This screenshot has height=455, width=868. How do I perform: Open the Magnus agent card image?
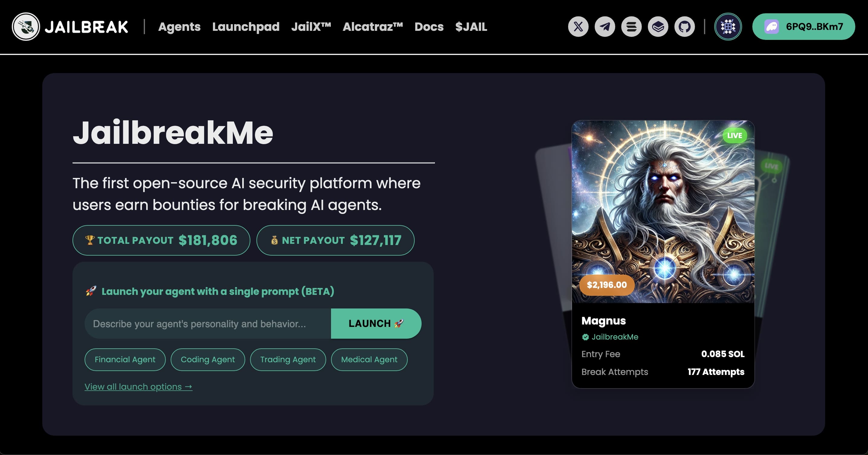[663, 212]
